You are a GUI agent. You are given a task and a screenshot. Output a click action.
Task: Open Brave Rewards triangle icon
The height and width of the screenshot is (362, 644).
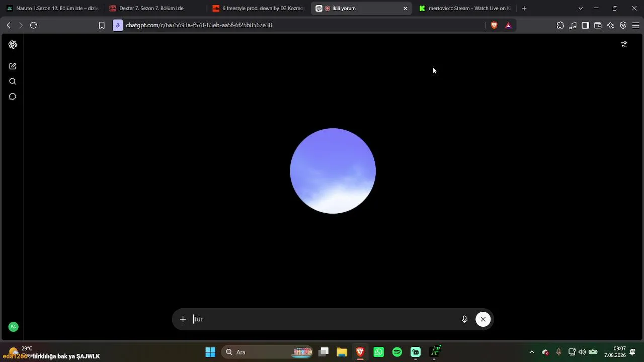pyautogui.click(x=508, y=25)
